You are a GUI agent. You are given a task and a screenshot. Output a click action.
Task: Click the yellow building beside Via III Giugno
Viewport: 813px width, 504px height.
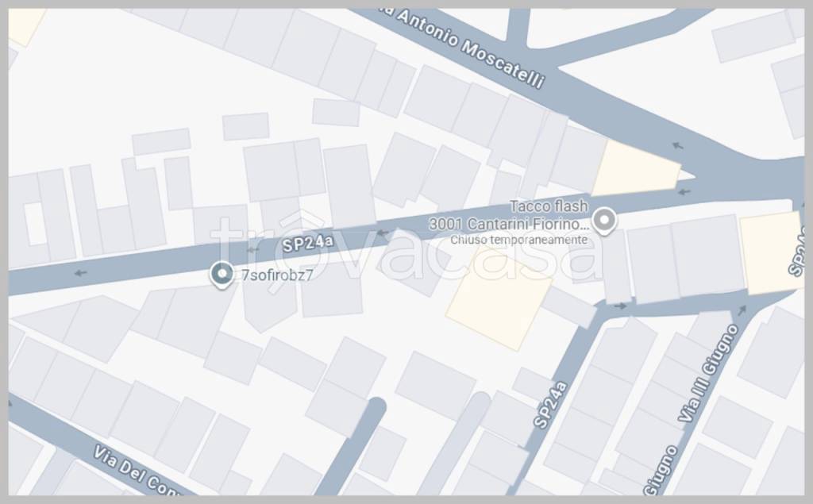coord(772,253)
